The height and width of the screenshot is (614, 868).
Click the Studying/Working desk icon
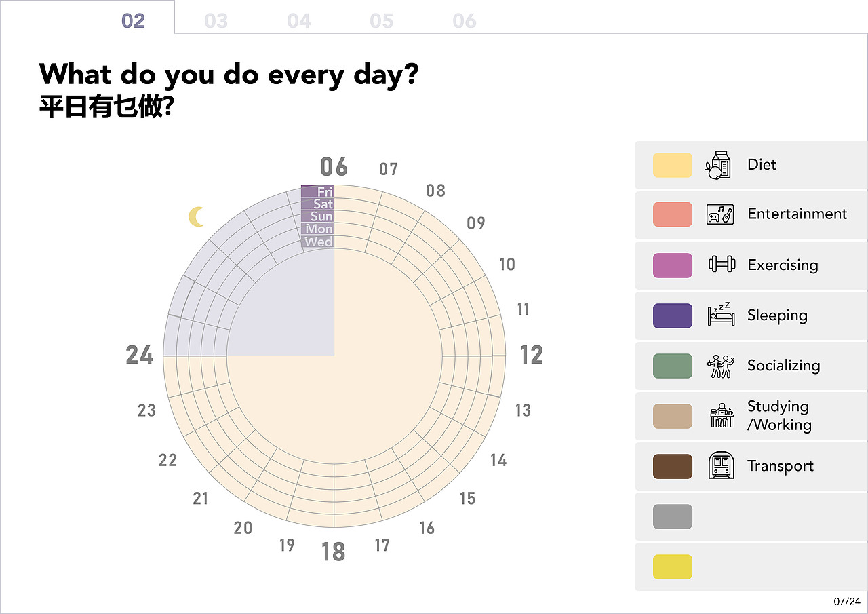tap(722, 415)
